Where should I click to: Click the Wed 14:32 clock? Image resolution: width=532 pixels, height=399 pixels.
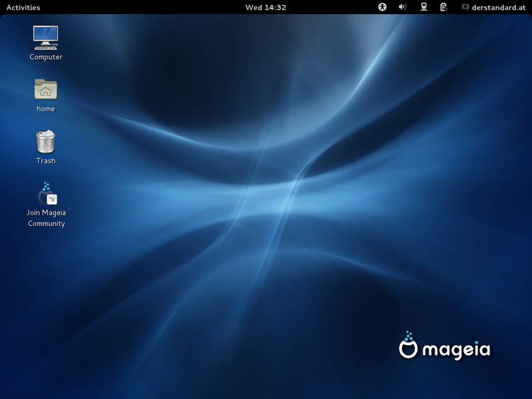coord(265,7)
